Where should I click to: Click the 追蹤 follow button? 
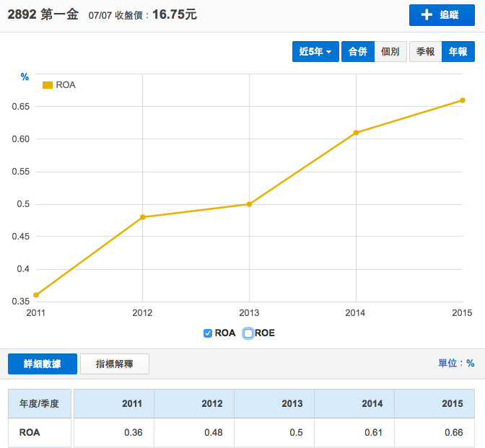coord(442,15)
